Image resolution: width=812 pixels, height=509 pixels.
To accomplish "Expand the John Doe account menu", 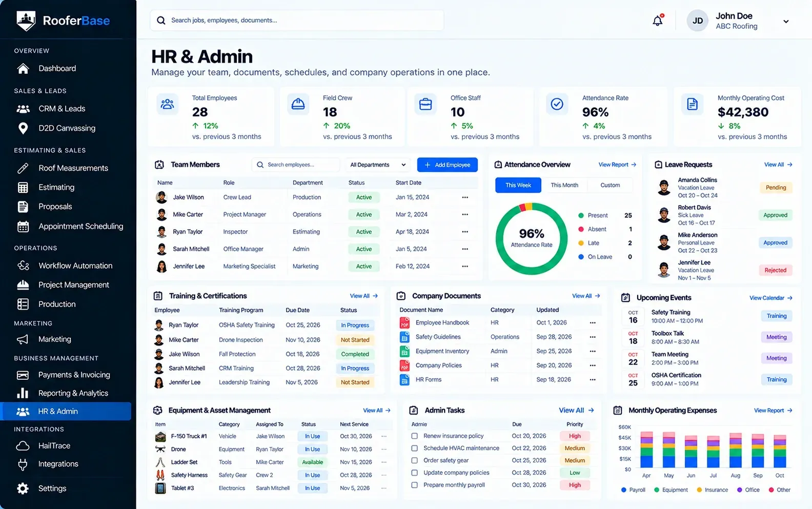I will 786,22.
